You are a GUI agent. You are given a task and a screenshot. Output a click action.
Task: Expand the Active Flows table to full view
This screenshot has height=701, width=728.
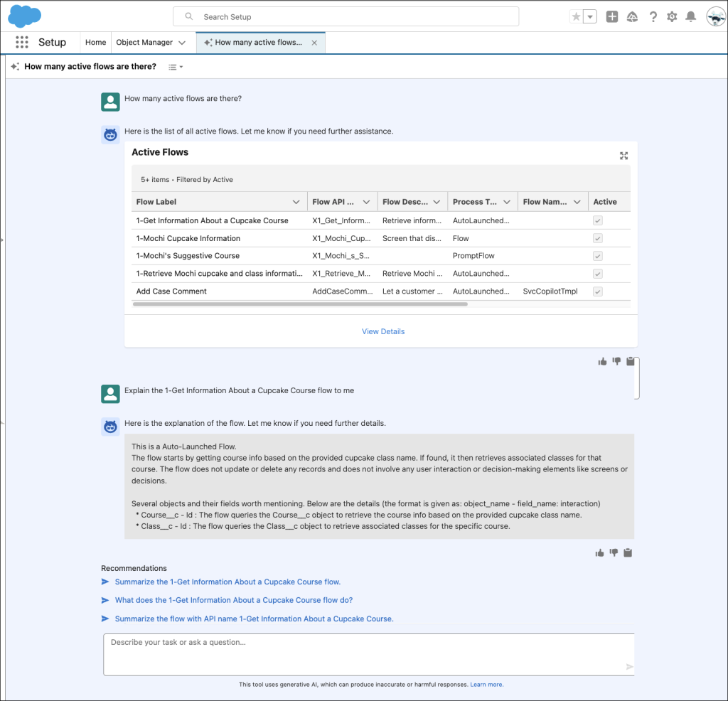pos(623,156)
